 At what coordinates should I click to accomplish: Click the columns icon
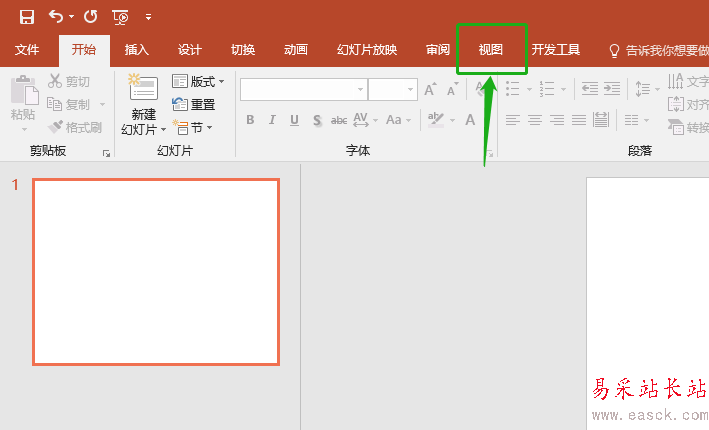click(631, 120)
